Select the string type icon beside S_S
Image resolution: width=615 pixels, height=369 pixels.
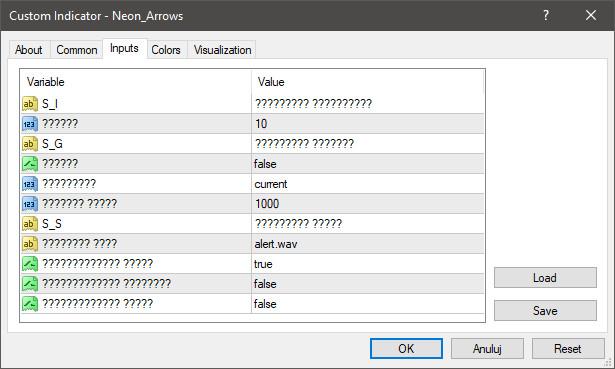click(x=30, y=224)
